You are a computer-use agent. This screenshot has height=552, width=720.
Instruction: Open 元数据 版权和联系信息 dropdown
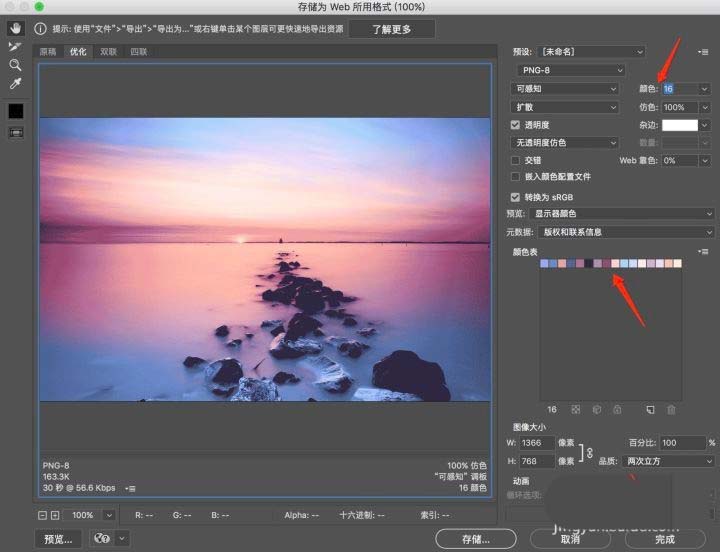[x=626, y=232]
